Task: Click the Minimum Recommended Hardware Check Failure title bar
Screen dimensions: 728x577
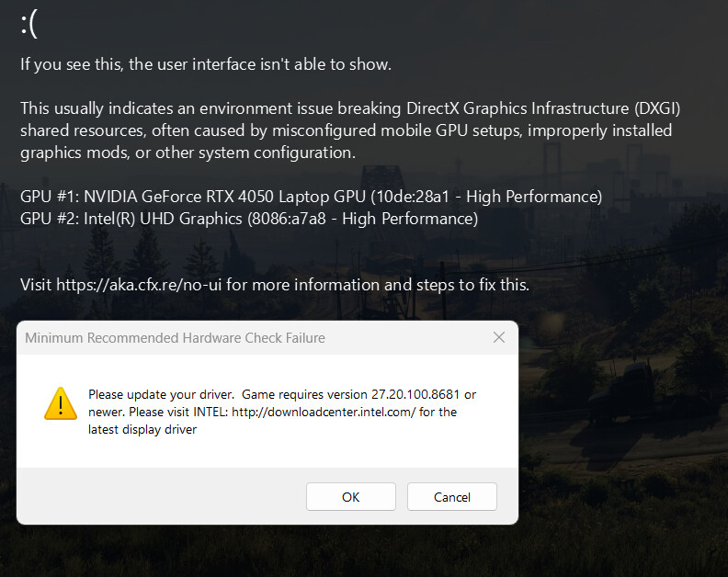Action: click(267, 338)
